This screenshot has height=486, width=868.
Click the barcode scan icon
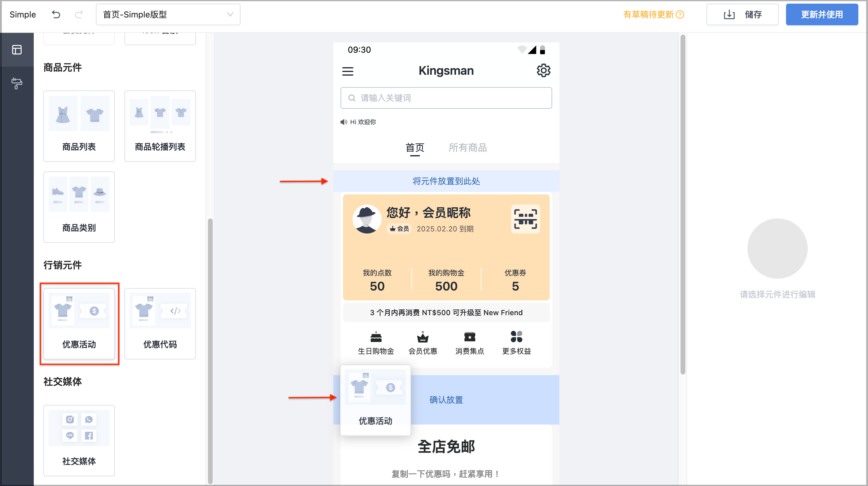[x=526, y=219]
